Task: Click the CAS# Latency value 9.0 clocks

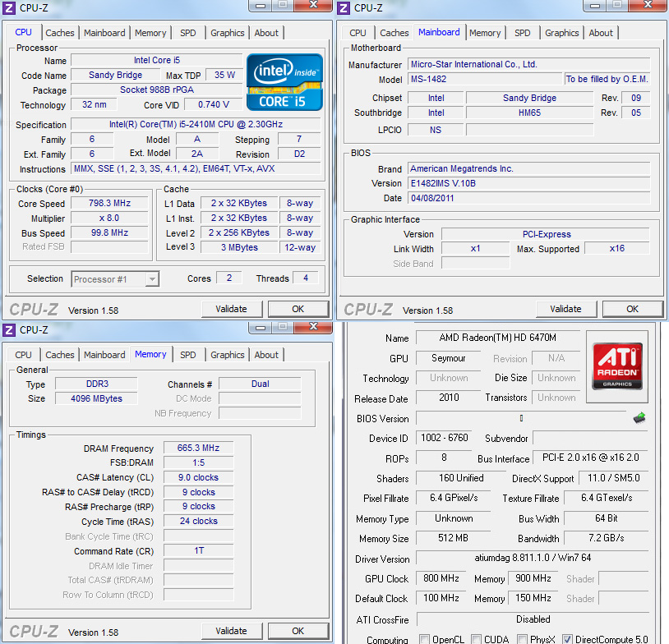Action: pos(198,477)
